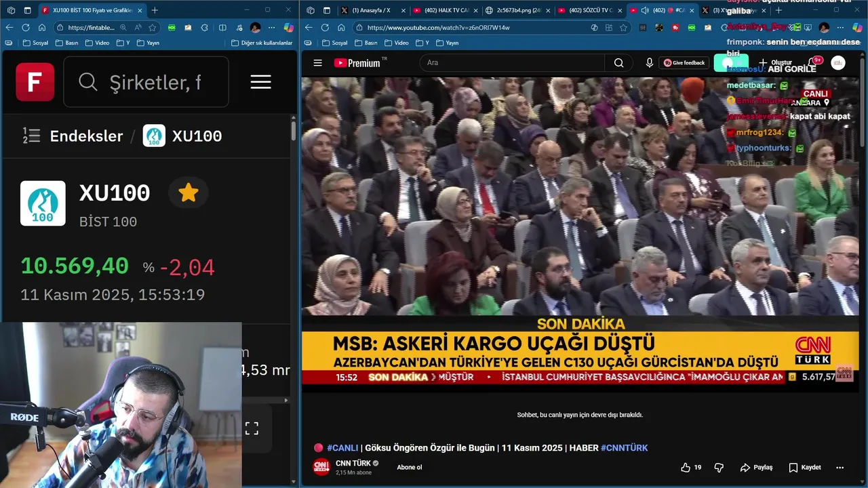Screen dimensions: 868x488
Task: Open extensions puzzle icon in left browser
Action: (205, 28)
